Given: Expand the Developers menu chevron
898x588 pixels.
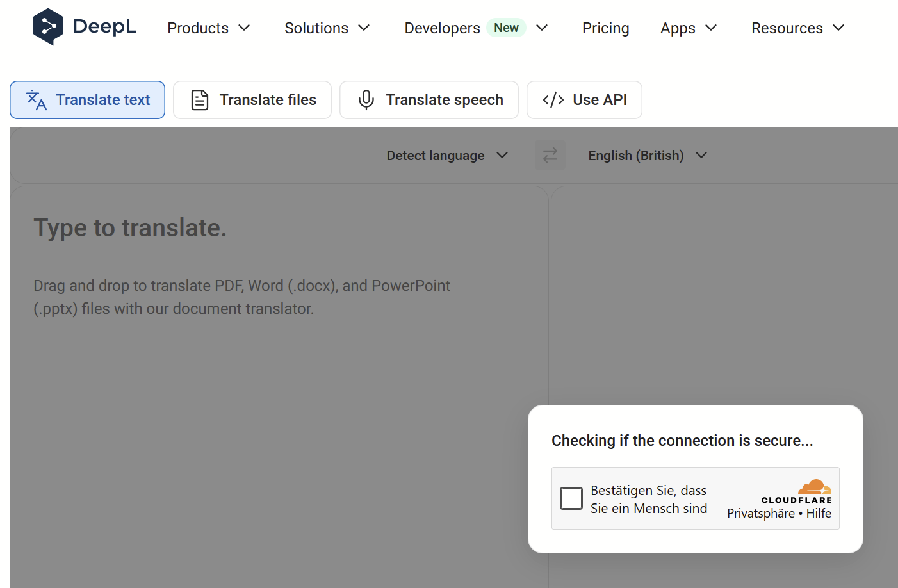Looking at the screenshot, I should coord(542,28).
